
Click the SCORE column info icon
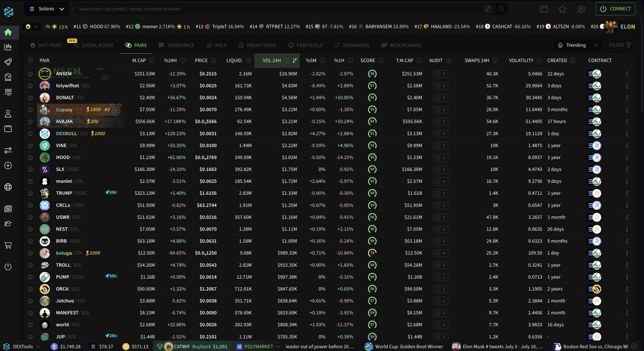click(381, 60)
